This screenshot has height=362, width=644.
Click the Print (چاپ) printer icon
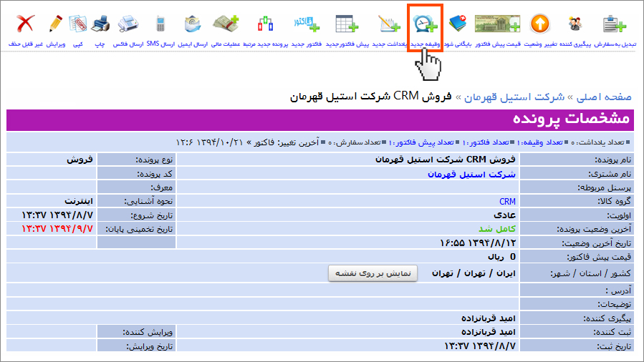100,24
